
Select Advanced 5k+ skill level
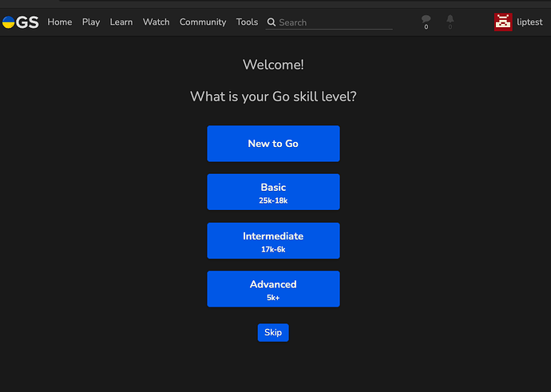tap(273, 289)
